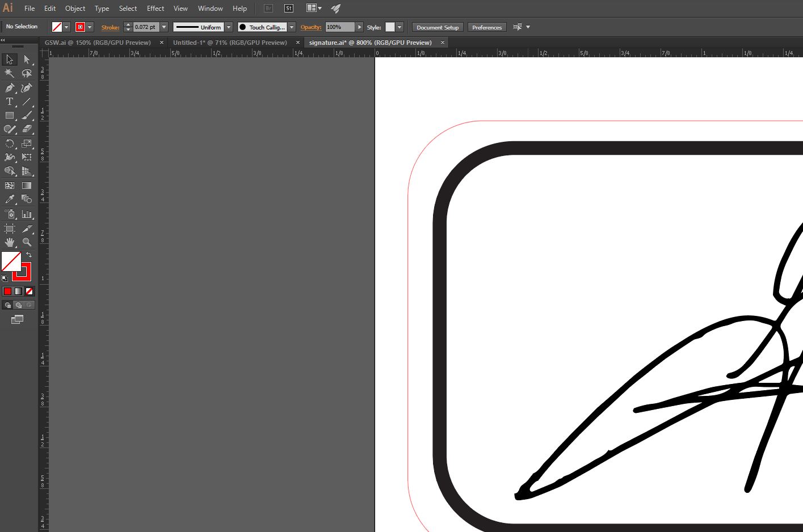Open the arrange documents dropdown
This screenshot has width=803, height=532.
314,8
